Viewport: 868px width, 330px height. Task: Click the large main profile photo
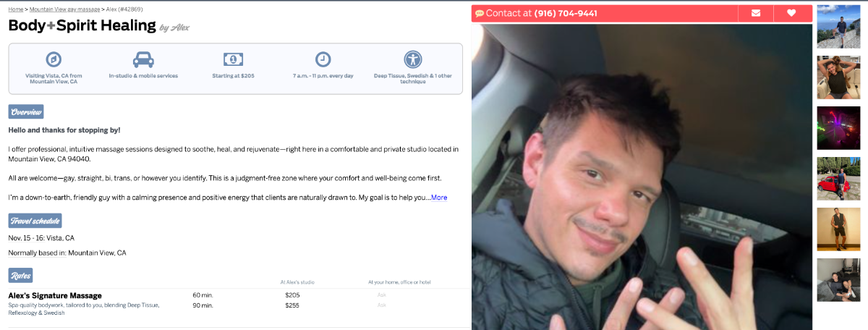642,176
